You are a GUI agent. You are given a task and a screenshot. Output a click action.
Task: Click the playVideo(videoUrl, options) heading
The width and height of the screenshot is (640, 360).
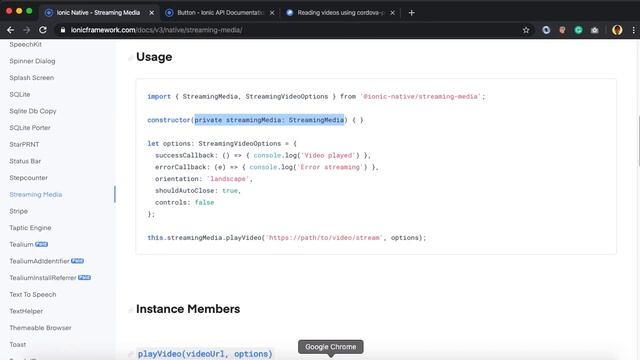point(205,354)
